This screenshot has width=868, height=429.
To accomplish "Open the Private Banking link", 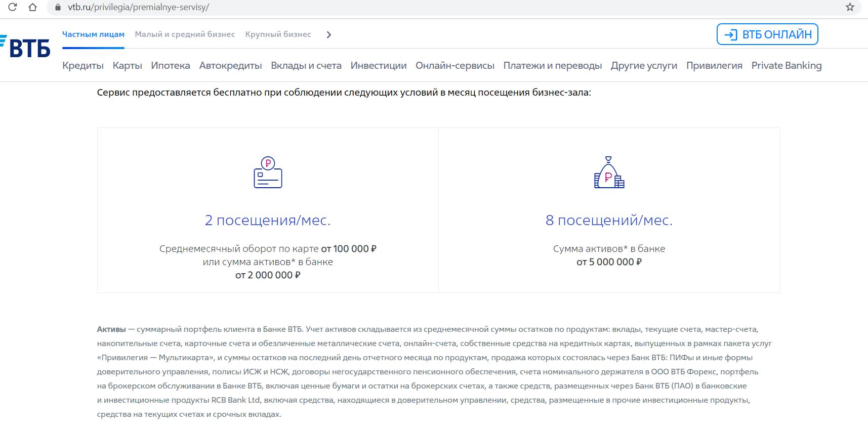I will click(x=787, y=65).
